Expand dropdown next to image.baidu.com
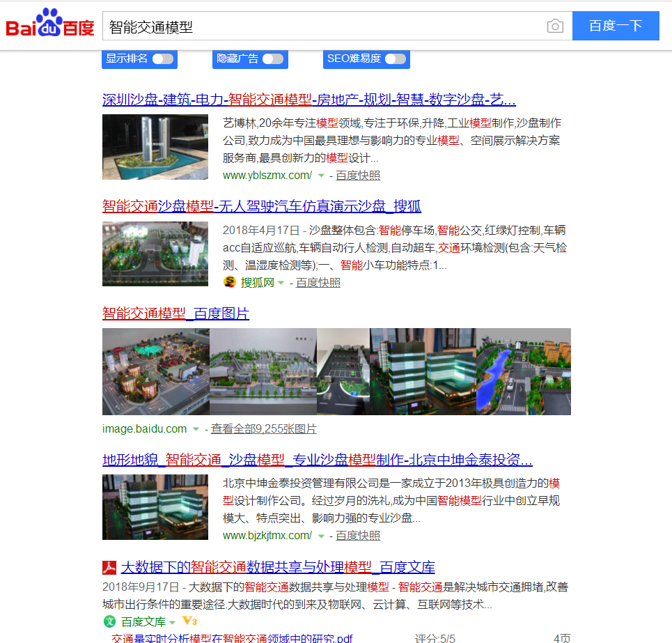Image resolution: width=672 pixels, height=643 pixels. tap(196, 429)
